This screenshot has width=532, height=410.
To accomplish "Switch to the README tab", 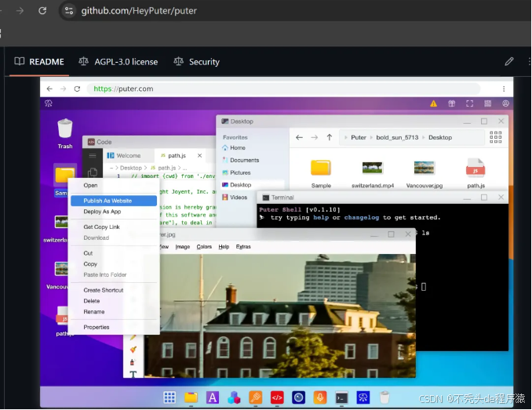I will pyautogui.click(x=39, y=62).
